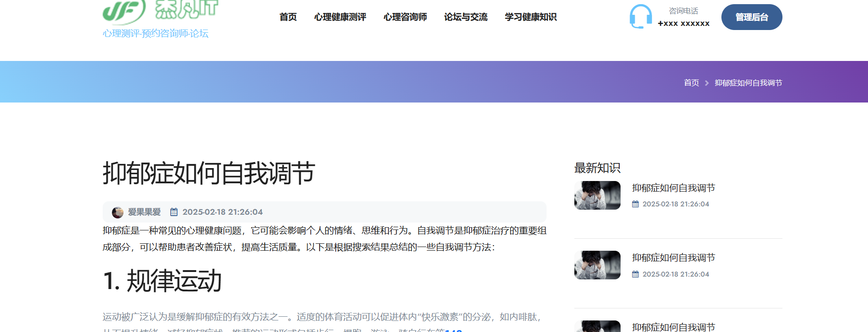
Task: Open the 首页 navigation menu item
Action: [288, 17]
